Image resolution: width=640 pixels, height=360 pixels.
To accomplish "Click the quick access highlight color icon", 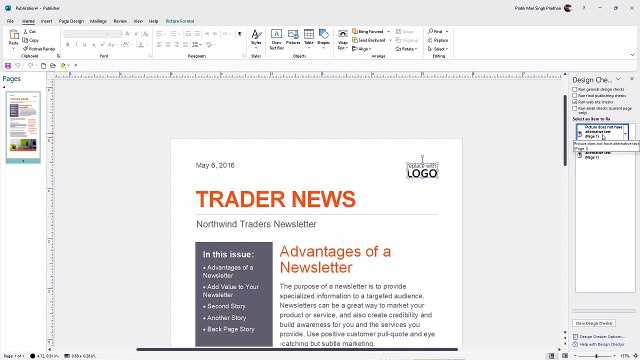I will point(63,65).
